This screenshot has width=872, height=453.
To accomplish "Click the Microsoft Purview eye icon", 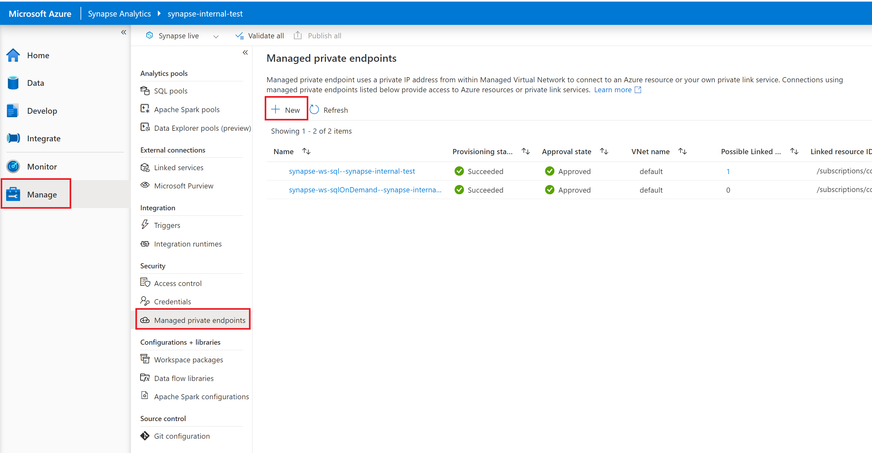I will click(145, 185).
